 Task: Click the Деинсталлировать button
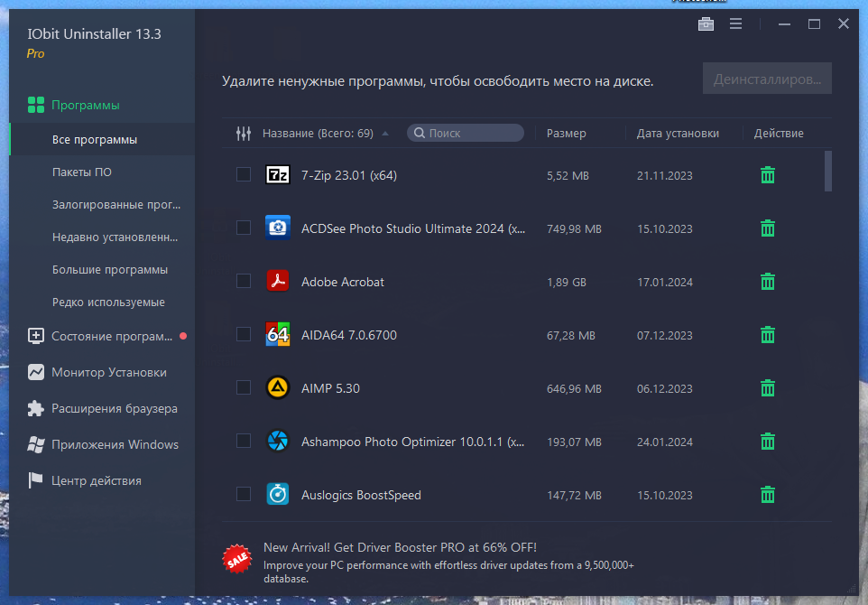pyautogui.click(x=767, y=79)
